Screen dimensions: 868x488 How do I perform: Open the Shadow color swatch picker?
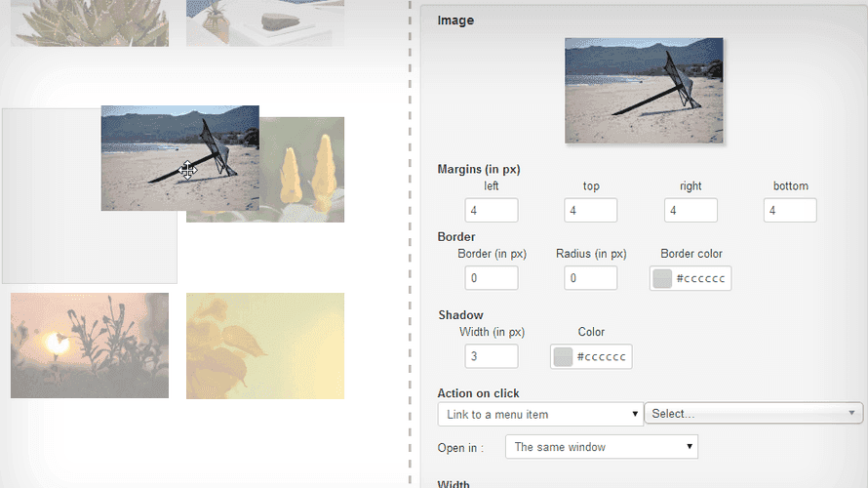click(564, 357)
